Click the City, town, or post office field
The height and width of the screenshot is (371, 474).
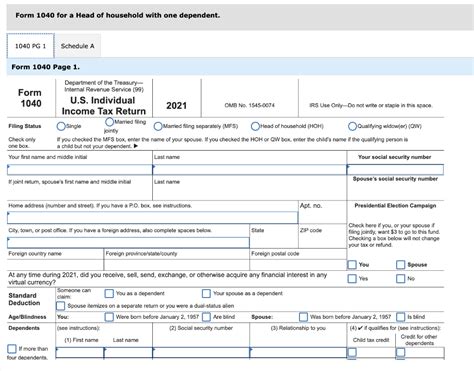[128, 242]
